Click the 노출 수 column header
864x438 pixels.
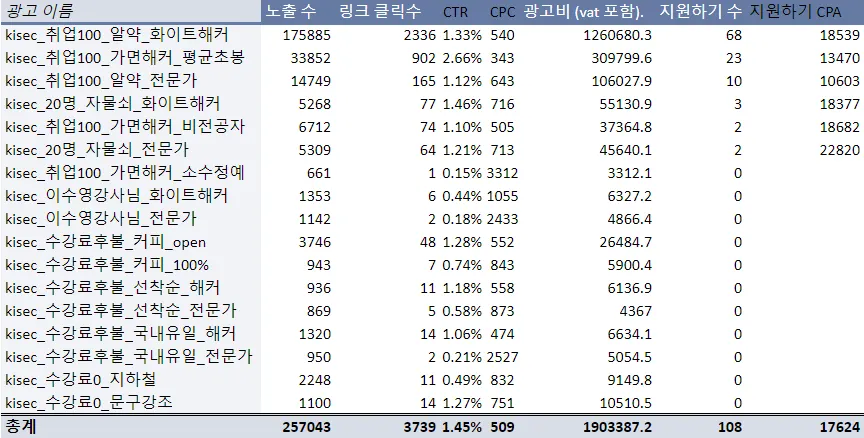pos(290,11)
